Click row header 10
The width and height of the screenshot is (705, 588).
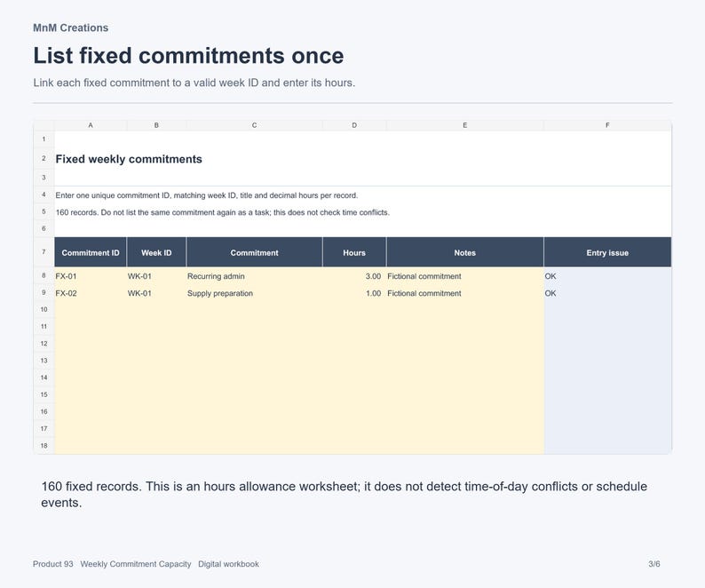44,309
